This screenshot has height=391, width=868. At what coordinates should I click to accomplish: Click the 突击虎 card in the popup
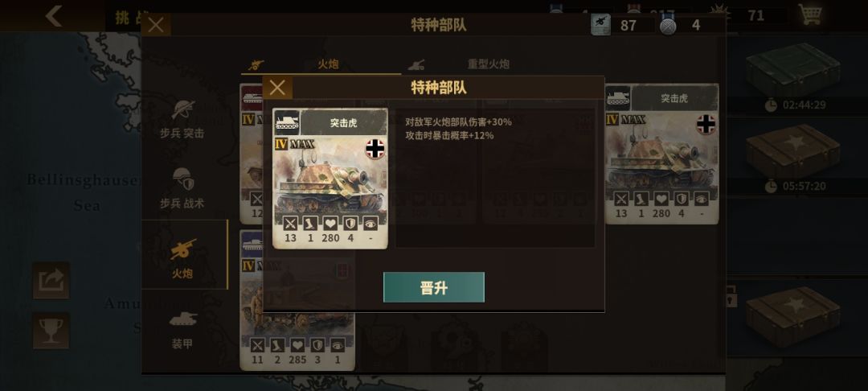click(x=330, y=179)
